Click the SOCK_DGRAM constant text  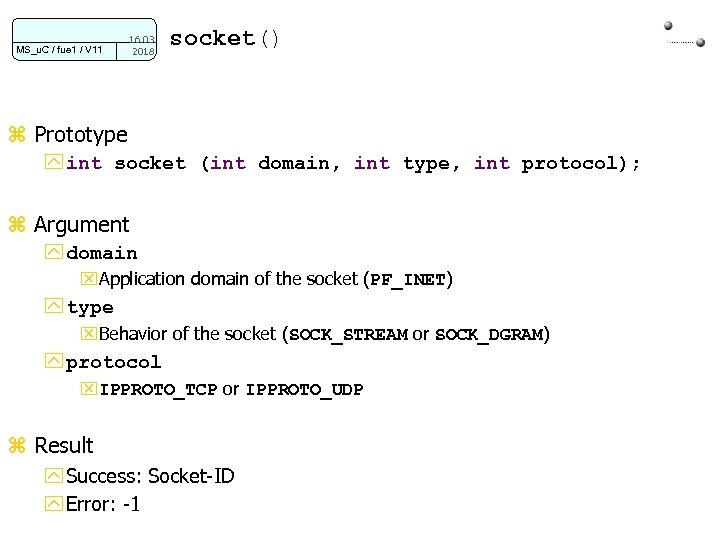(x=489, y=334)
